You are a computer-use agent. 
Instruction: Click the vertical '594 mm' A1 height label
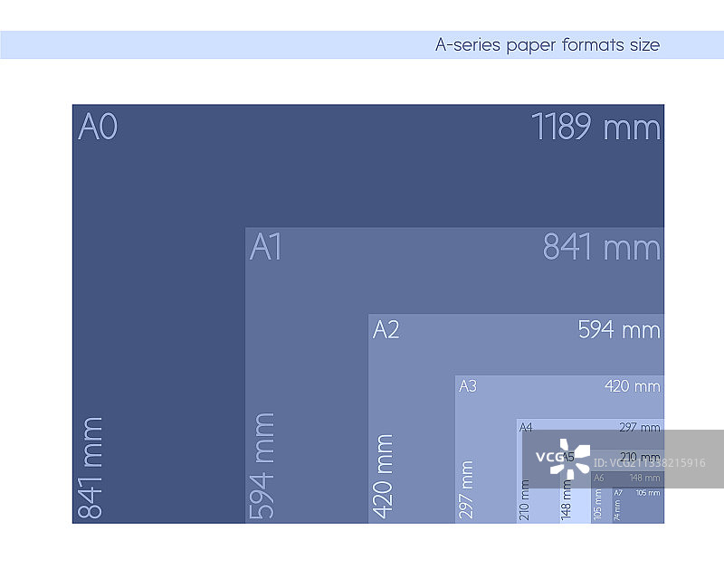(x=262, y=465)
